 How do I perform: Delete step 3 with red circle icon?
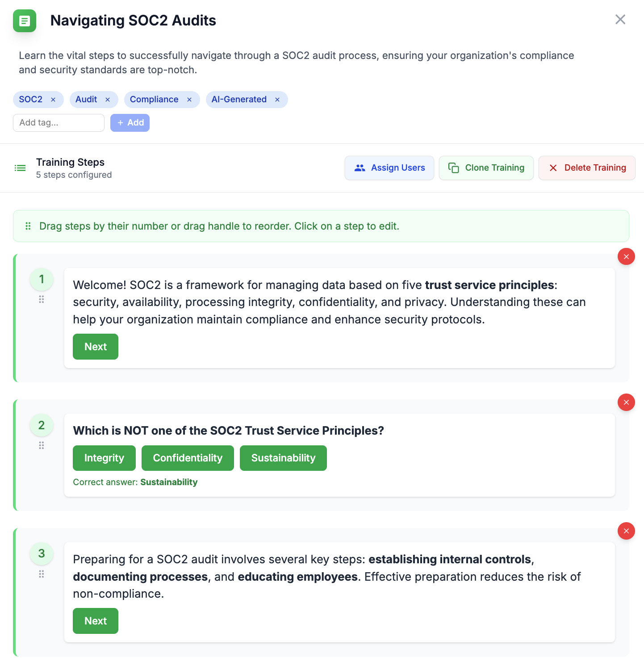(x=626, y=531)
